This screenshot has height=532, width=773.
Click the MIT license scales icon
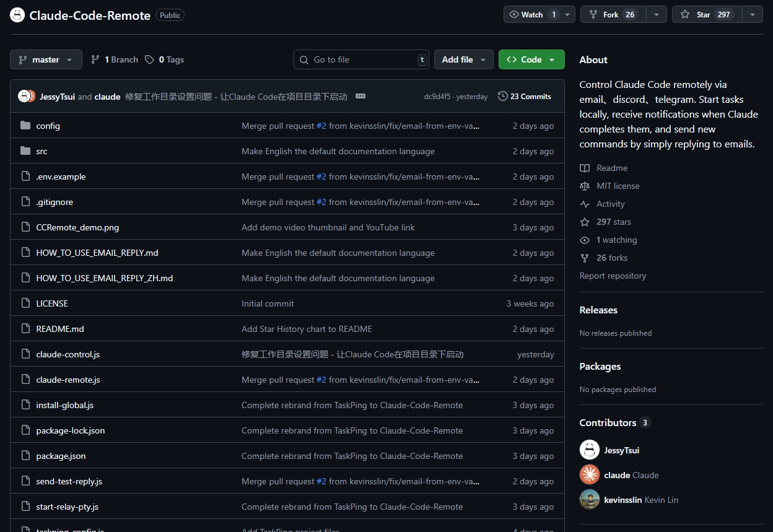[585, 186]
